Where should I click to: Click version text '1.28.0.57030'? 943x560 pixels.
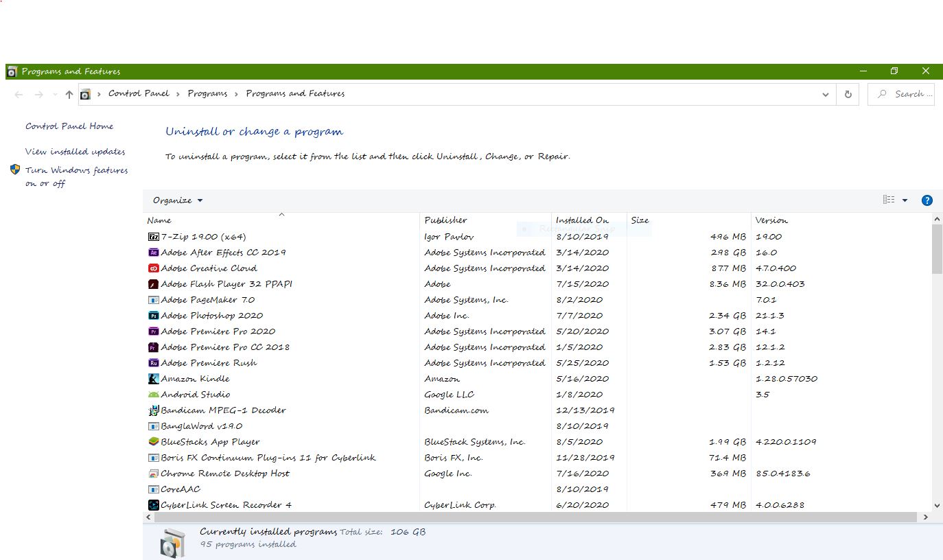tap(787, 379)
